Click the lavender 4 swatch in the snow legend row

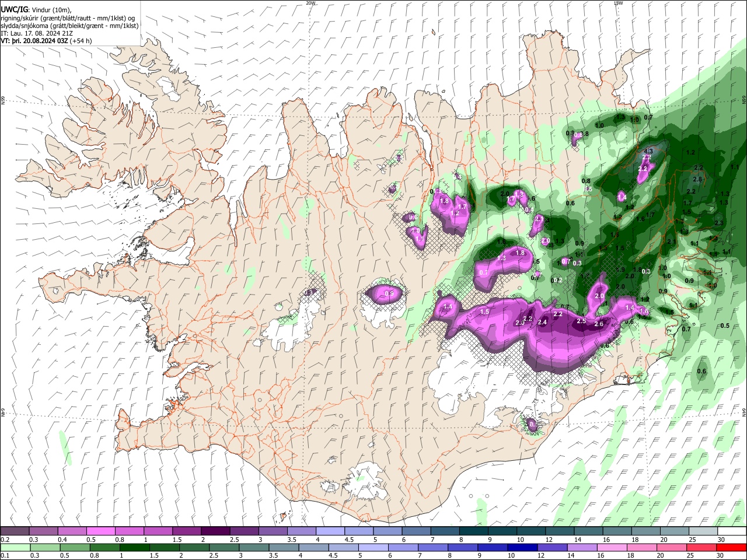(329, 531)
